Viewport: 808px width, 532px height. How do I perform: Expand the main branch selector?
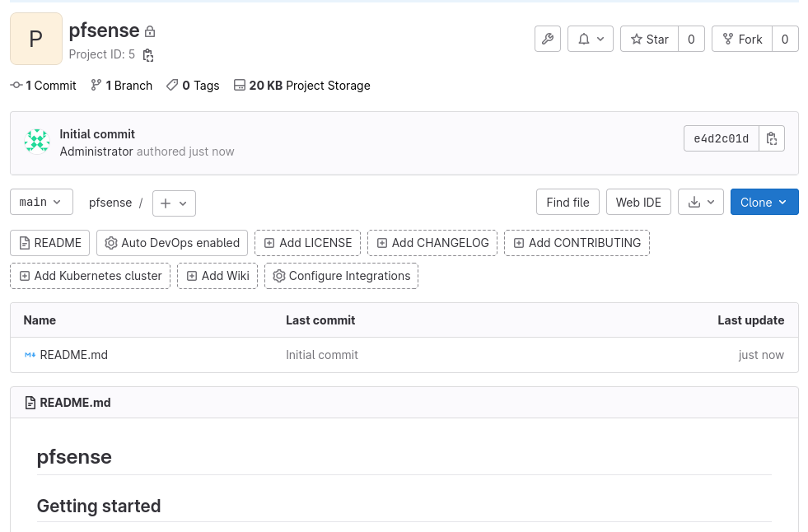click(x=41, y=202)
